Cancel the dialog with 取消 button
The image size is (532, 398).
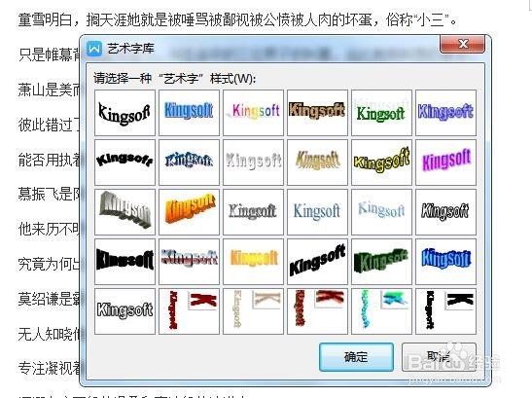pyautogui.click(x=439, y=356)
